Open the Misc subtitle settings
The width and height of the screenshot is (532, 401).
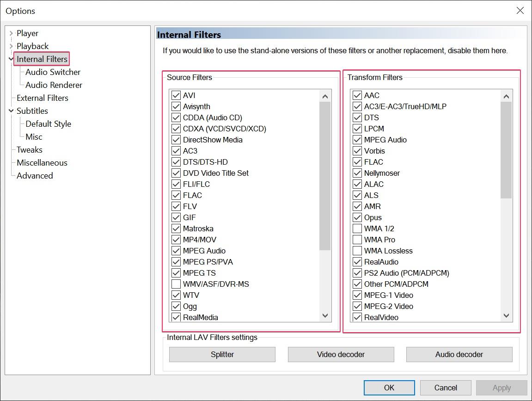tap(34, 137)
